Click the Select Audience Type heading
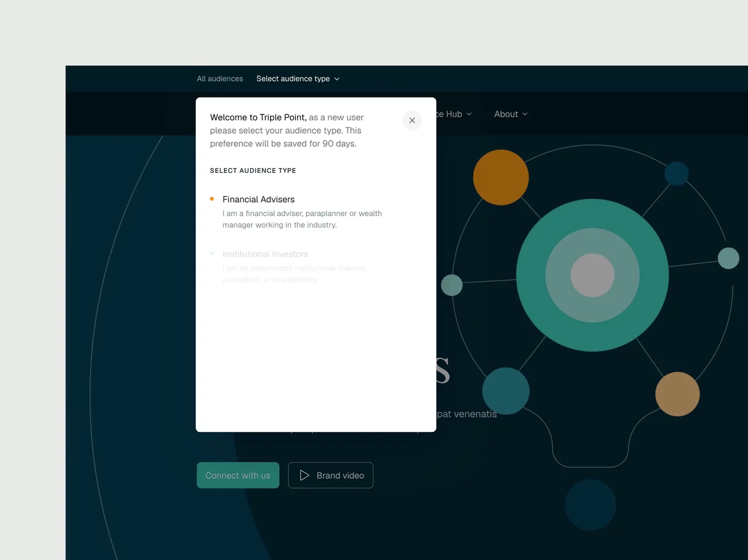748x560 pixels. click(x=253, y=171)
